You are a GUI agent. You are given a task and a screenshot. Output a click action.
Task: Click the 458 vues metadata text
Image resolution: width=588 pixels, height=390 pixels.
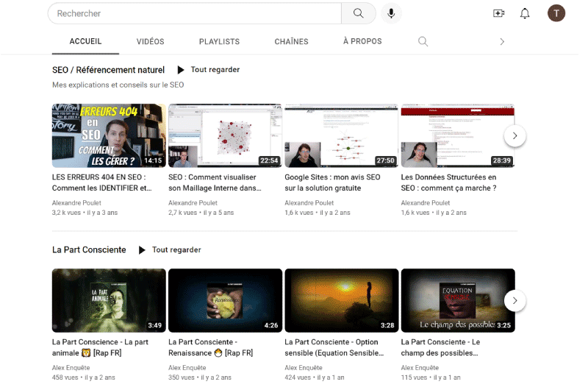[65, 377]
